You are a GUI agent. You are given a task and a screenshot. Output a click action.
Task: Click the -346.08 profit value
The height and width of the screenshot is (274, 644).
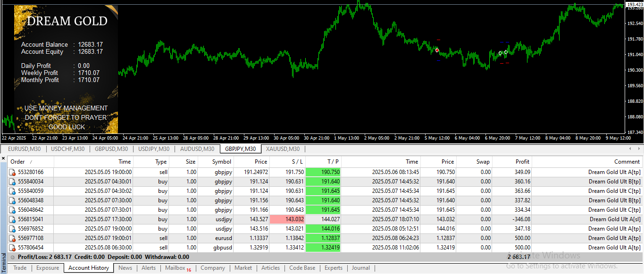click(521, 219)
